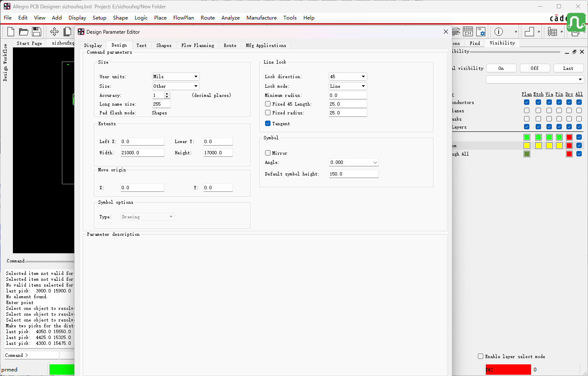
Task: Click the shape outline toolbar icon
Action: 529,32
